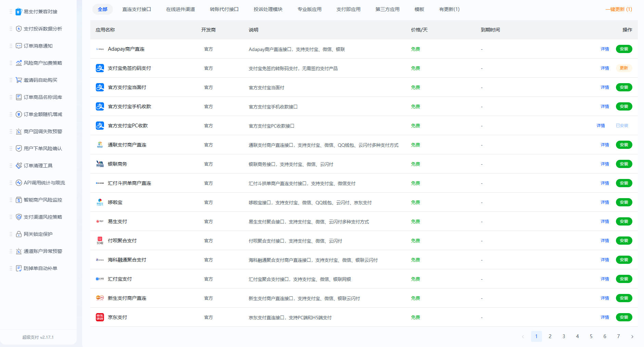Click the 通道账户异常预警 alarm icon
This screenshot has height=347, width=644.
point(19,251)
